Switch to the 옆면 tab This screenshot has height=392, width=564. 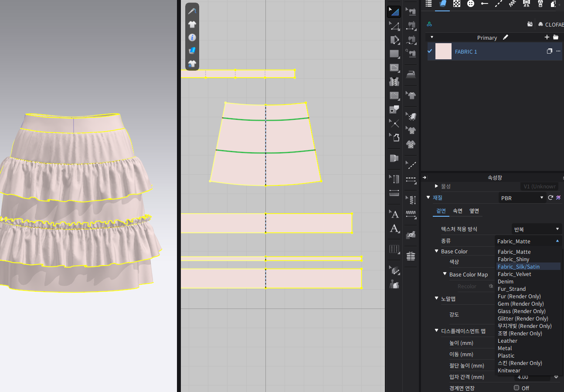click(x=474, y=211)
